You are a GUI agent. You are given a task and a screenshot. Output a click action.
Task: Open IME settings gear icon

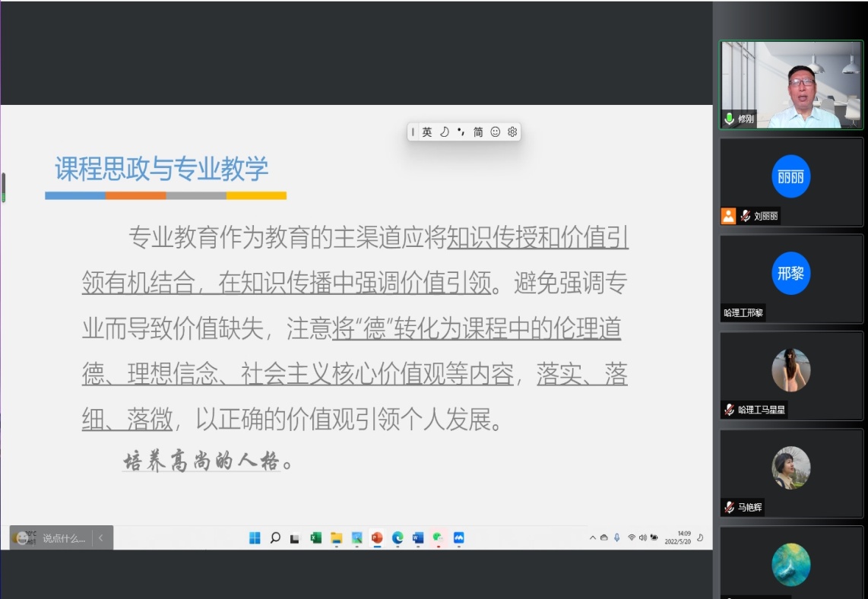(x=512, y=132)
